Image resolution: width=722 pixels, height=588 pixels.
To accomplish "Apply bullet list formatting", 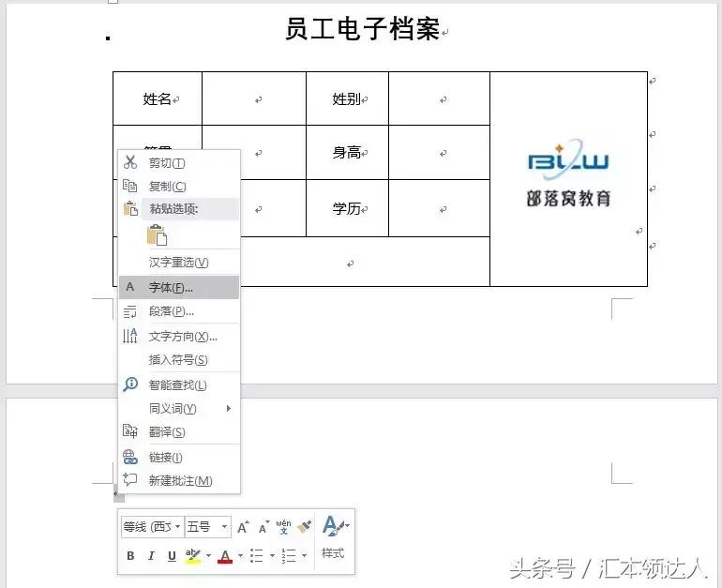I will (x=257, y=556).
